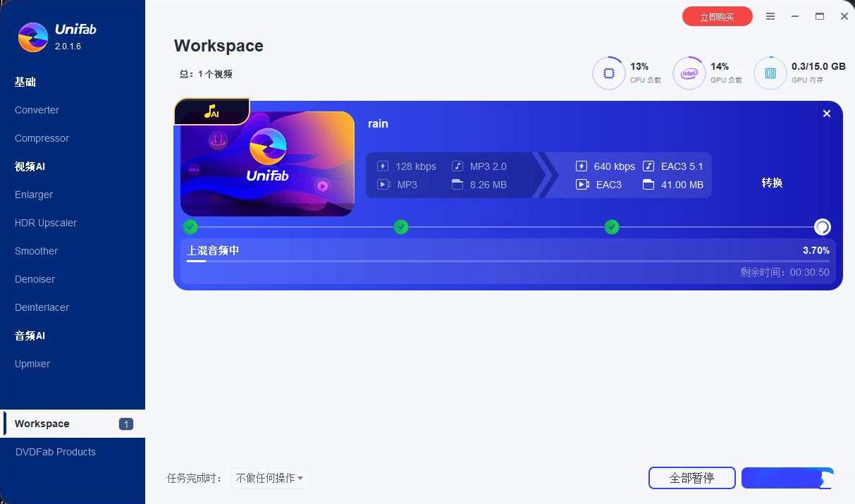
Task: Click the Unifab video thumbnail for rain
Action: tap(267, 164)
